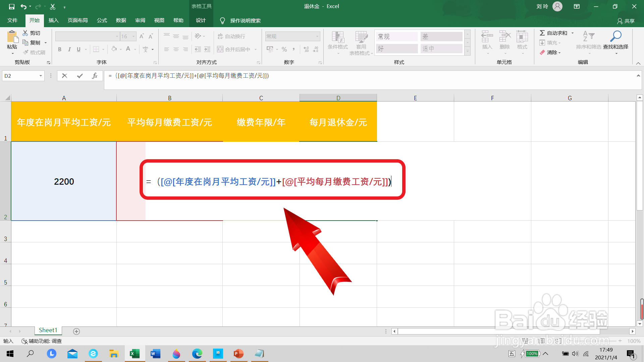This screenshot has width=644, height=362.
Task: Toggle Underline formatting
Action: click(x=78, y=49)
